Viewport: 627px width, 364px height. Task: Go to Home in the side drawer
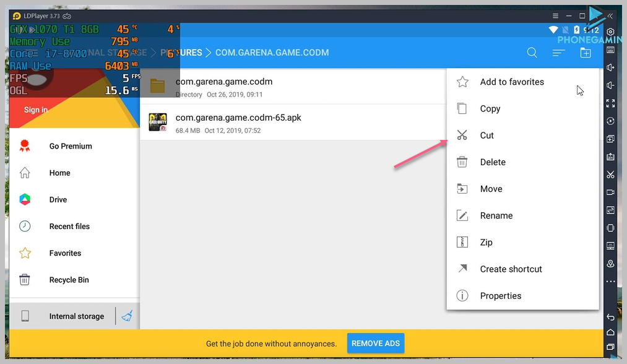(74, 173)
